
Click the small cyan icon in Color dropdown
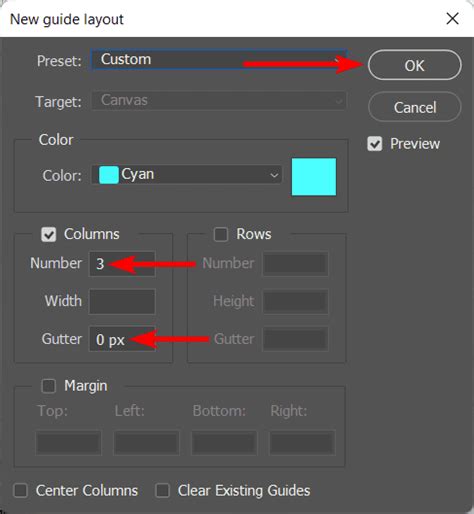click(x=109, y=175)
